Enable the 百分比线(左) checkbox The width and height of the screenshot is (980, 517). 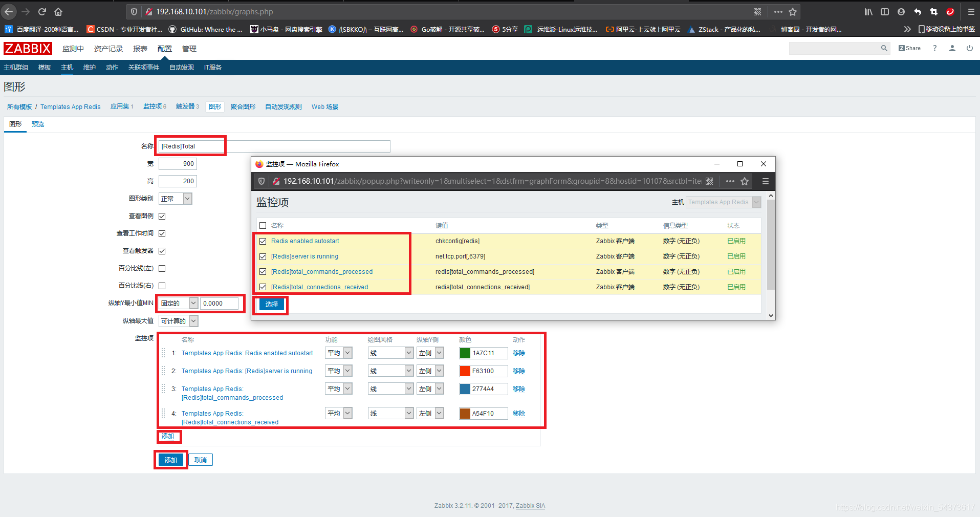pos(162,268)
